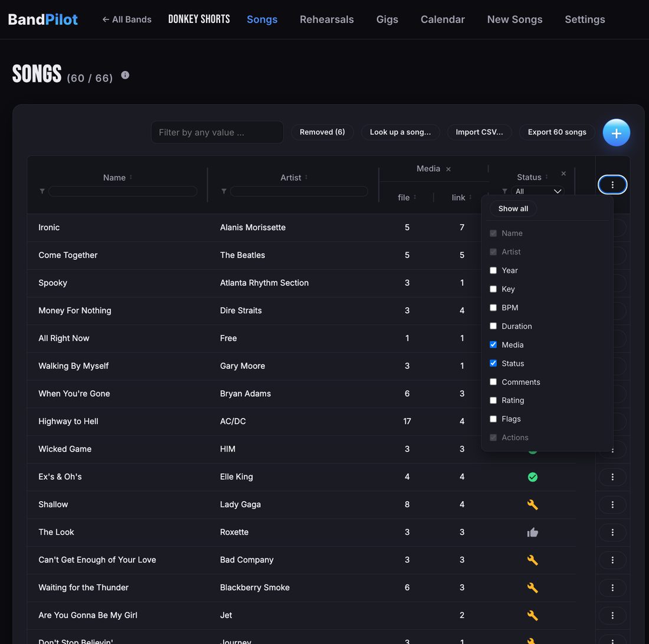Open actions menu for The Look
This screenshot has width=649, height=644.
pos(612,532)
